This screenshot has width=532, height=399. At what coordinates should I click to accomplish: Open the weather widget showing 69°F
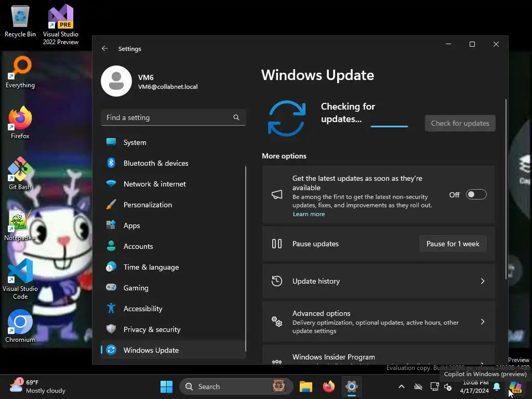click(x=37, y=387)
